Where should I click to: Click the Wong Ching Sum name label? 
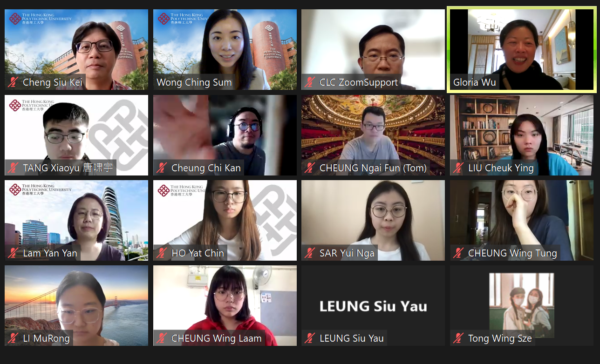point(194,82)
